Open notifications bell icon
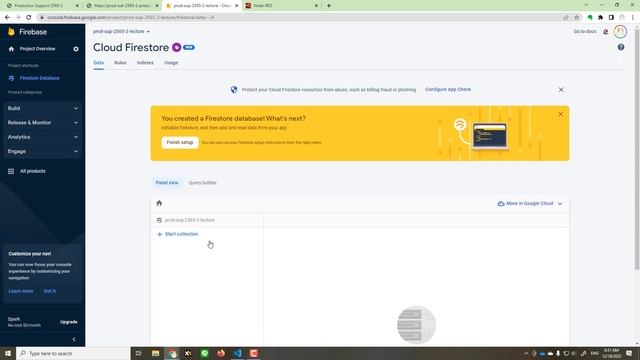The width and height of the screenshot is (640, 360). point(606,31)
